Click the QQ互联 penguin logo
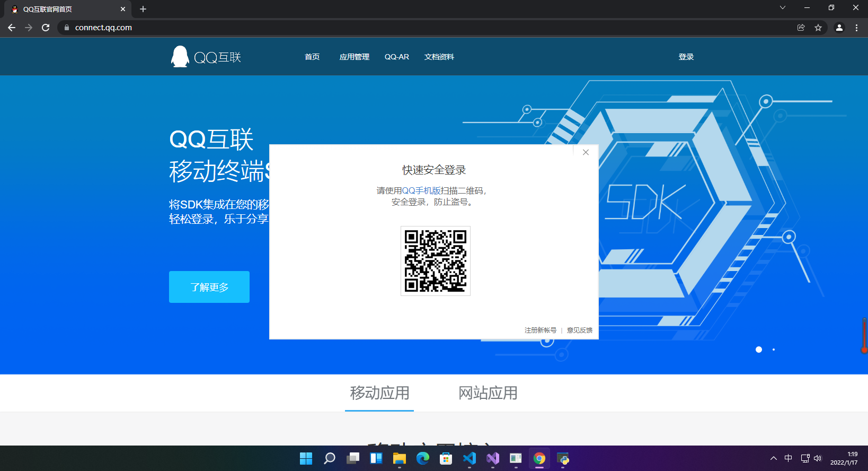The image size is (868, 471). tap(206, 56)
